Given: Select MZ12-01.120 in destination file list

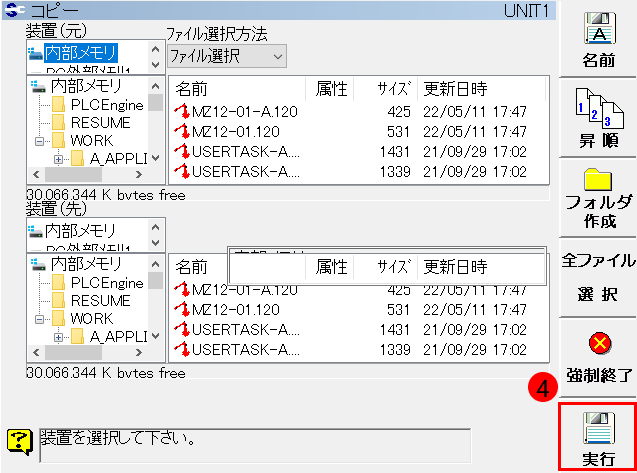Looking at the screenshot, I should [x=236, y=310].
